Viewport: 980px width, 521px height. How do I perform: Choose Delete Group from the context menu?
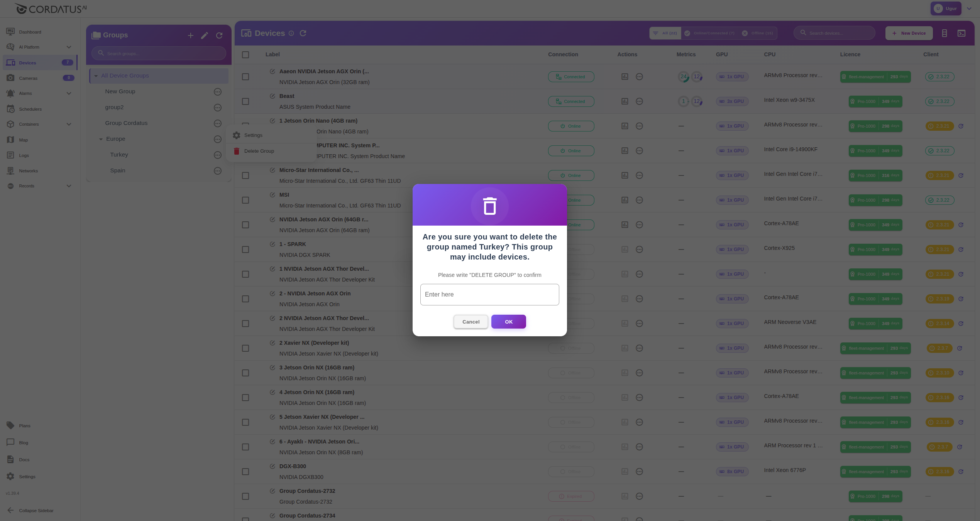pyautogui.click(x=259, y=151)
